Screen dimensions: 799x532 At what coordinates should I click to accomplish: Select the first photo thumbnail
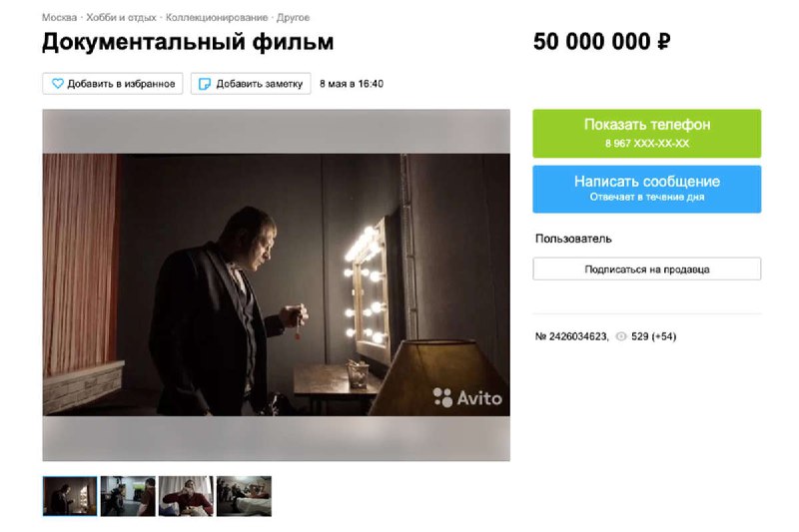[x=70, y=496]
